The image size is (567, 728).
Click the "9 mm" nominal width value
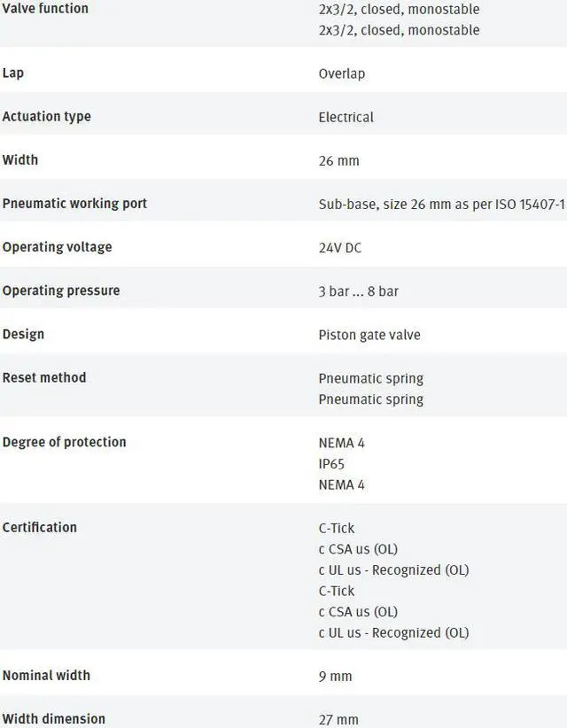coord(335,676)
